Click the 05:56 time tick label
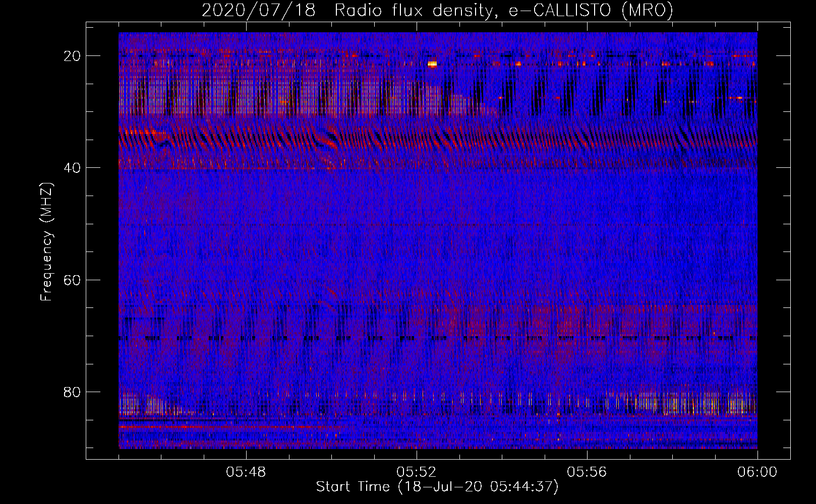Image resolution: width=816 pixels, height=504 pixels. point(587,472)
